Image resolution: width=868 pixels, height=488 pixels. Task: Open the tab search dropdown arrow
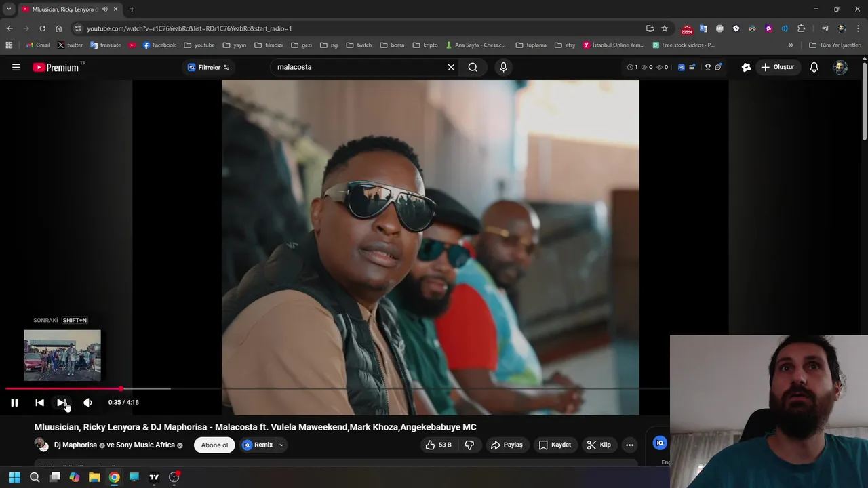point(9,9)
